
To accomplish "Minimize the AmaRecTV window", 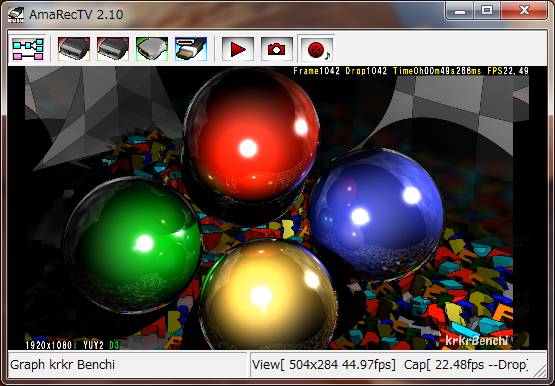I will coord(460,10).
